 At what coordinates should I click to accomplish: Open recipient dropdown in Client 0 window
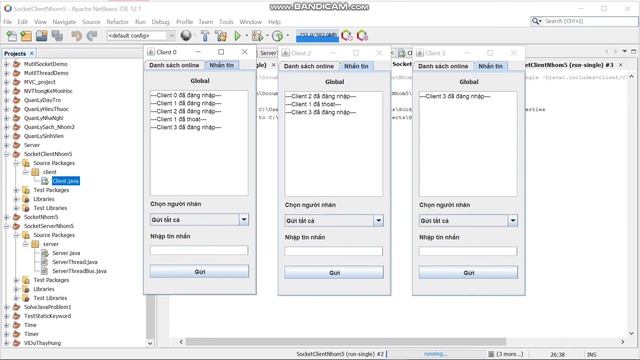[244, 220]
